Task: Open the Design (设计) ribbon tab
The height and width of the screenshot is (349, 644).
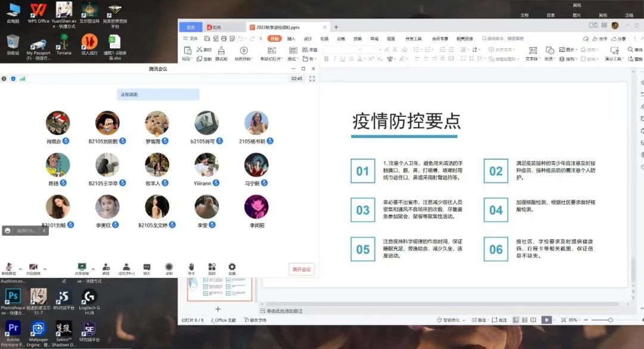Action: (x=308, y=39)
